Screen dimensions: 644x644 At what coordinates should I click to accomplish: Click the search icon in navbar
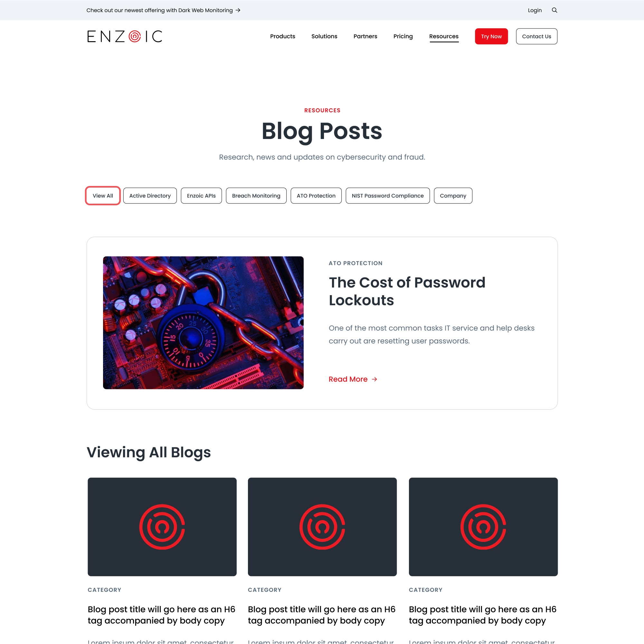554,10
